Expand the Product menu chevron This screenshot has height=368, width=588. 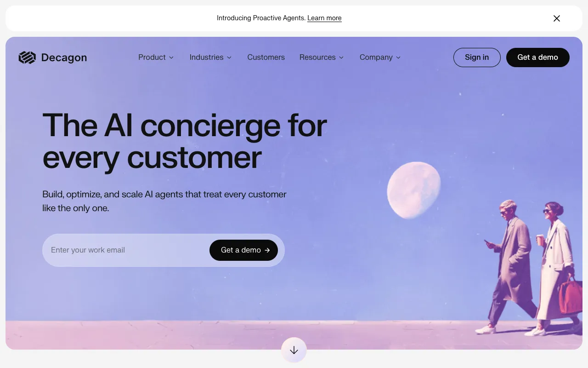171,57
